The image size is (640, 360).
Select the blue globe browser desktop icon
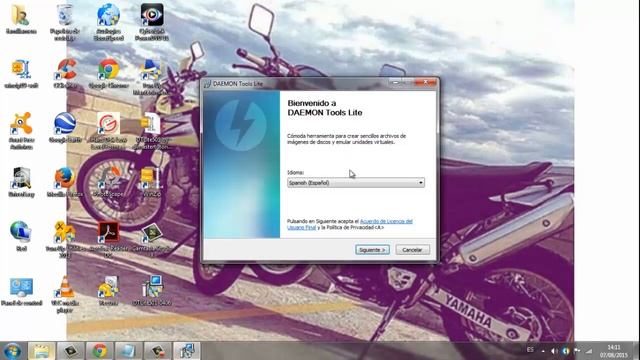click(x=108, y=21)
